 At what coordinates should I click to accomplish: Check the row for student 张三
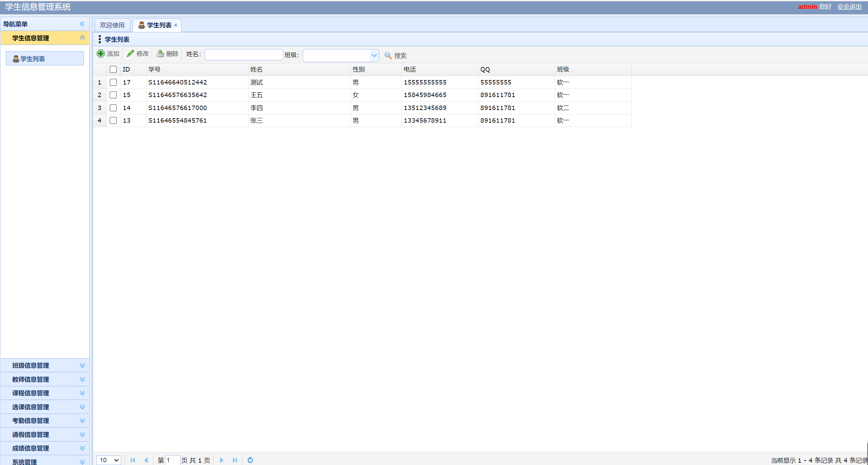[113, 120]
